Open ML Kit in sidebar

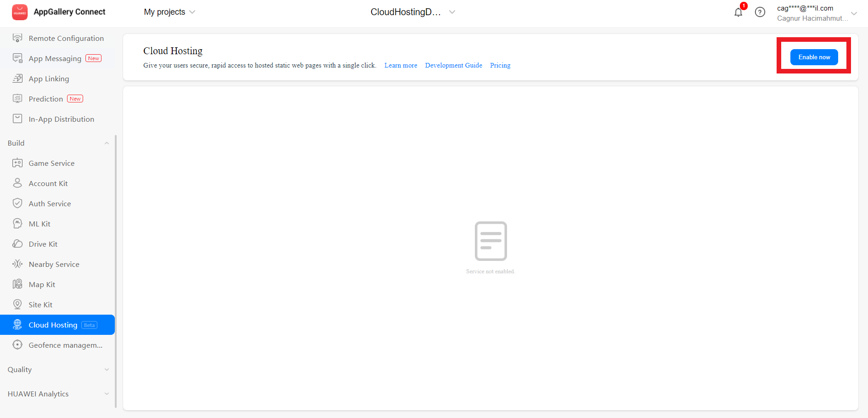57,224
